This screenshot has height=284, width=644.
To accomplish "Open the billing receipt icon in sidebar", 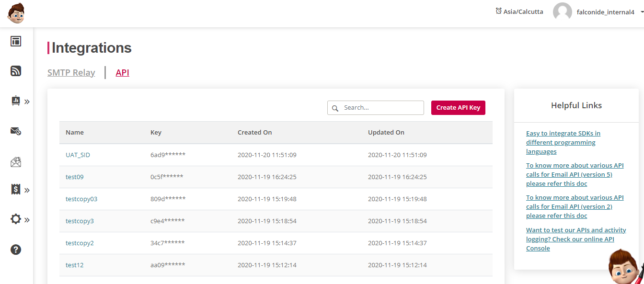I will [16, 189].
